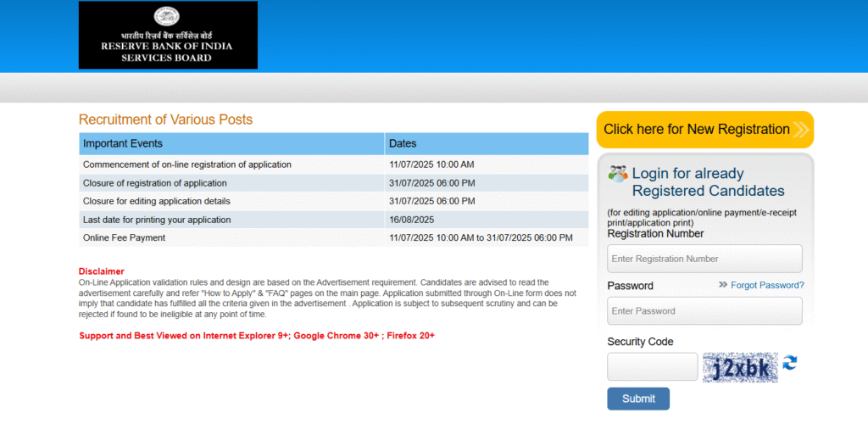The width and height of the screenshot is (868, 424).
Task: Select the 'Recruitment of Various Posts' heading
Action: pyautogui.click(x=165, y=120)
